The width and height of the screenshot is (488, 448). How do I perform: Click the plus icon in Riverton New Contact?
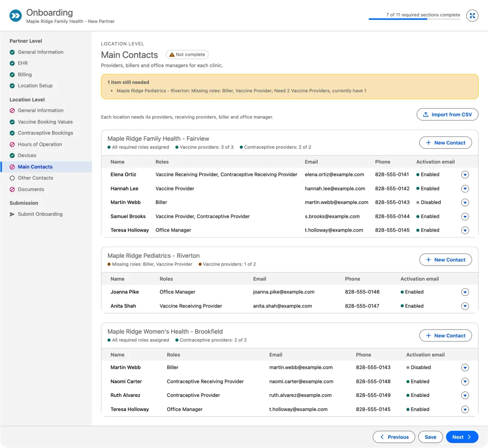coord(428,260)
